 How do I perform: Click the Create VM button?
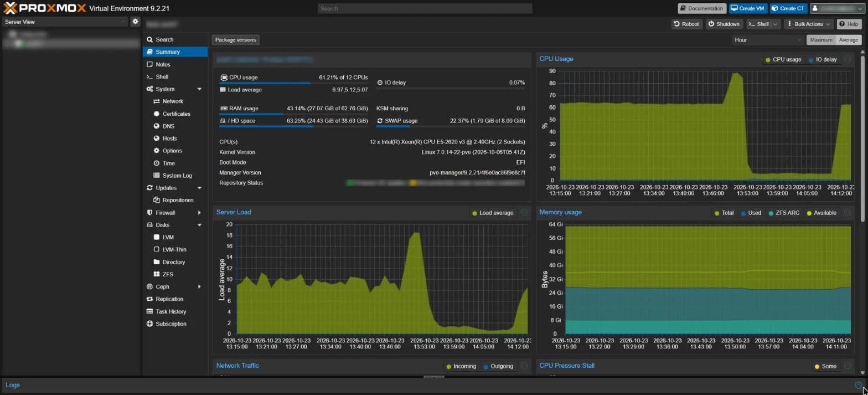coord(747,8)
